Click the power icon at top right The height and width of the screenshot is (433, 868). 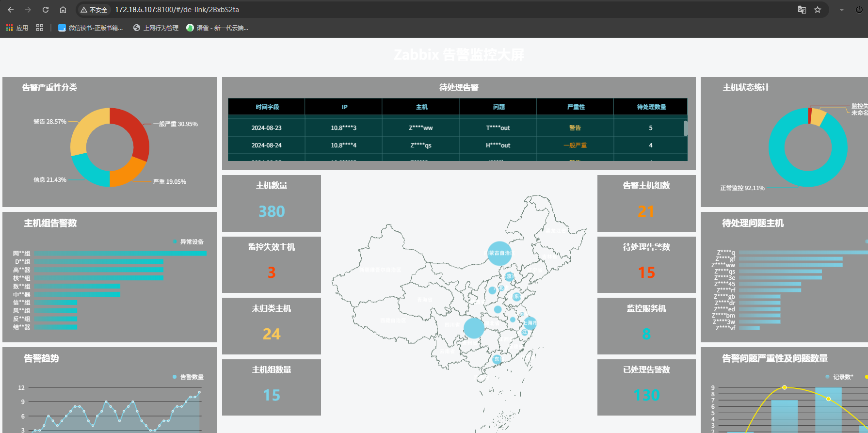pyautogui.click(x=859, y=10)
